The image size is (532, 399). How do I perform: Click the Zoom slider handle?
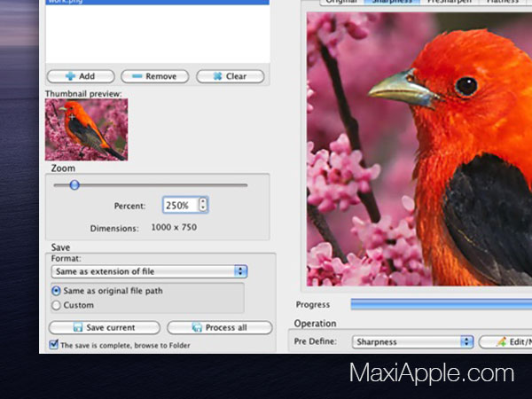click(74, 185)
